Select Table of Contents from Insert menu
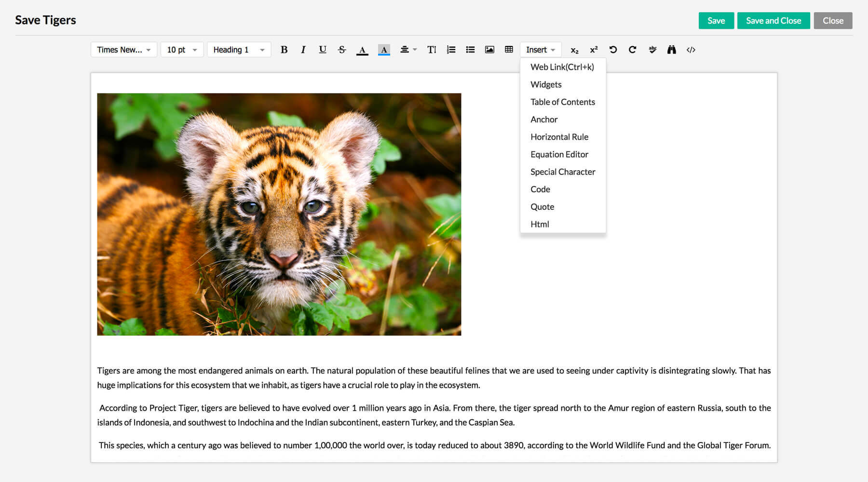The width and height of the screenshot is (868, 482). [562, 102]
